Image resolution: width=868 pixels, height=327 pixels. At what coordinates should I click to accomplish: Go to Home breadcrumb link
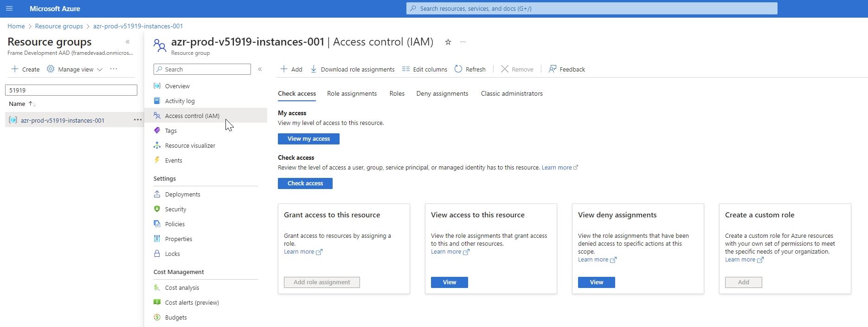click(x=16, y=26)
